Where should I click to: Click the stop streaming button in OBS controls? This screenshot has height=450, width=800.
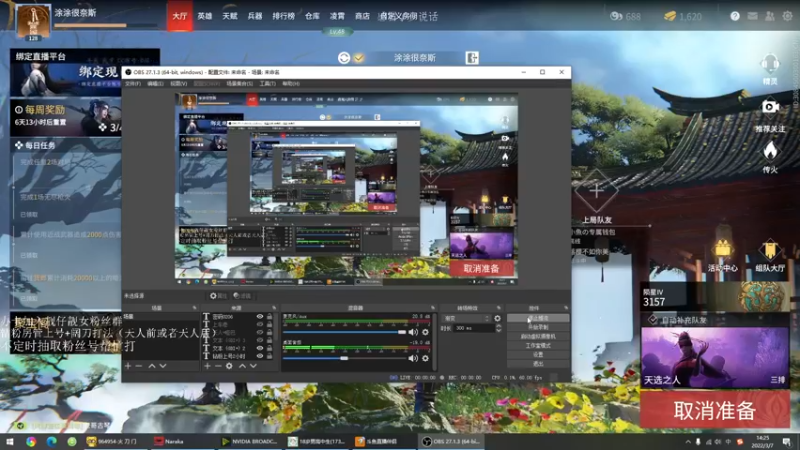pos(538,318)
